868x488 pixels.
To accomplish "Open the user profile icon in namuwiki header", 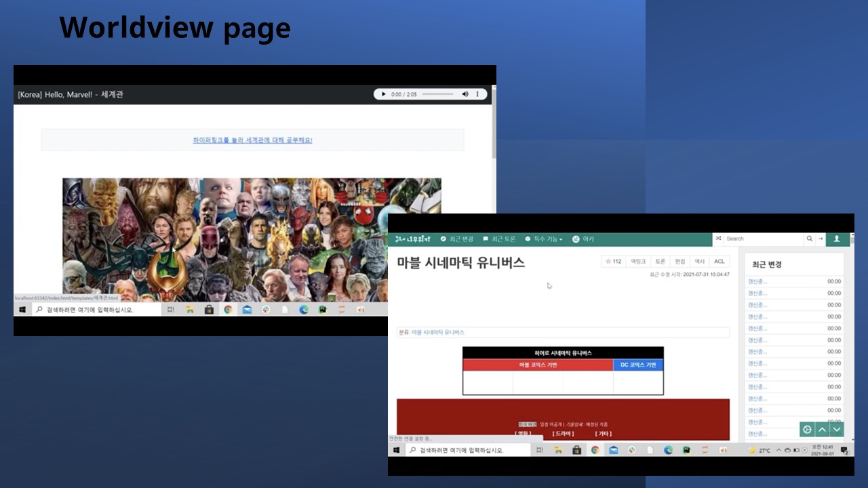I will point(837,239).
